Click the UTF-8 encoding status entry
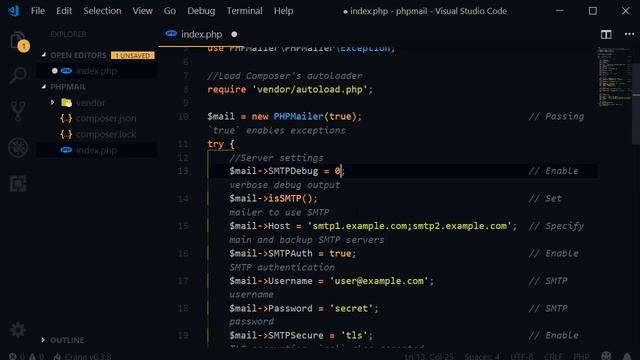Screen dimensions: 640x360 521,356
